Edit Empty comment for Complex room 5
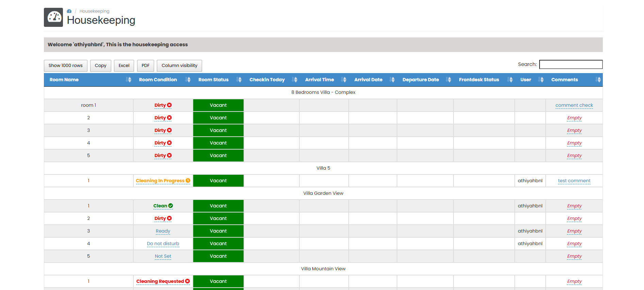 574,156
